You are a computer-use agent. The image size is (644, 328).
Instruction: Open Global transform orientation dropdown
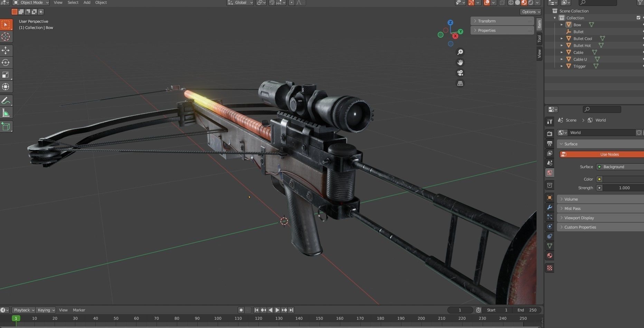[x=240, y=2]
